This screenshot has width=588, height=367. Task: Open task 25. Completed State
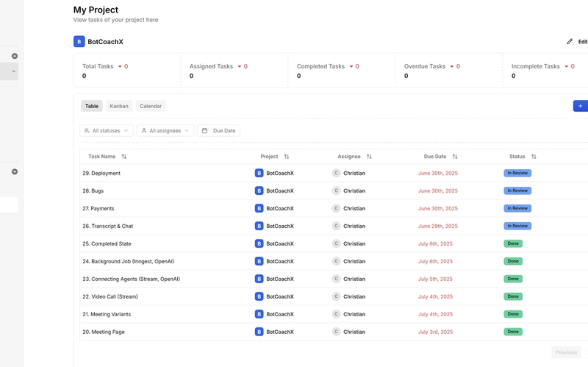(x=107, y=244)
